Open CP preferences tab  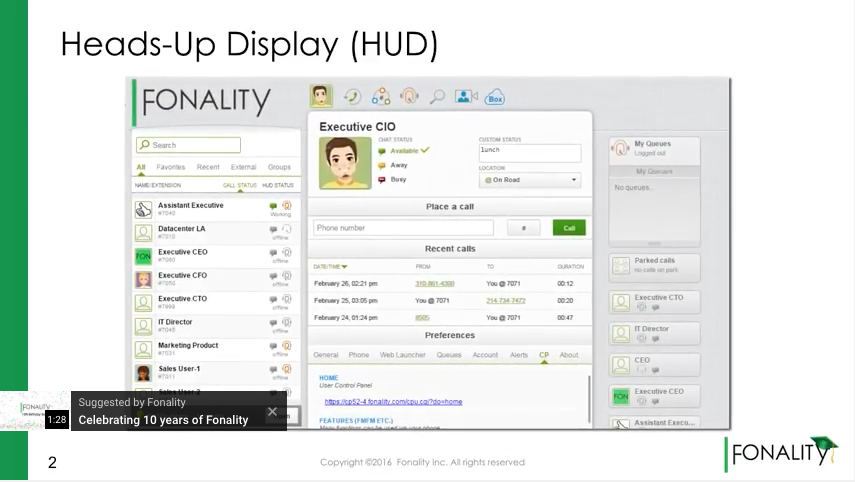544,355
